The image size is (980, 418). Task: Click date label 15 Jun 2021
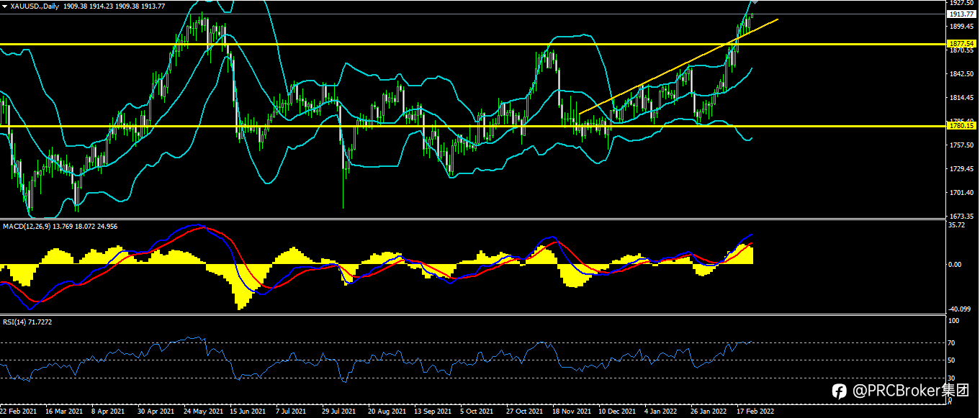[x=248, y=412]
